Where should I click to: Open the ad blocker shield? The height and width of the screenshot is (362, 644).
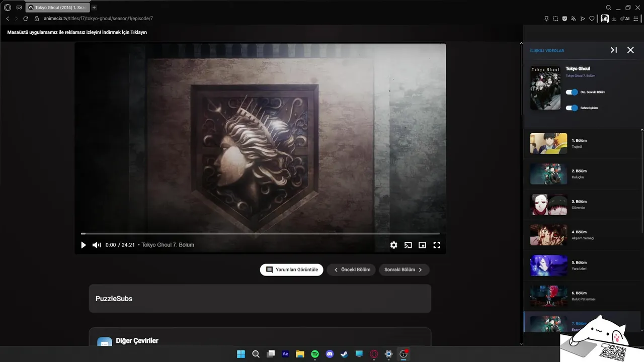[565, 19]
